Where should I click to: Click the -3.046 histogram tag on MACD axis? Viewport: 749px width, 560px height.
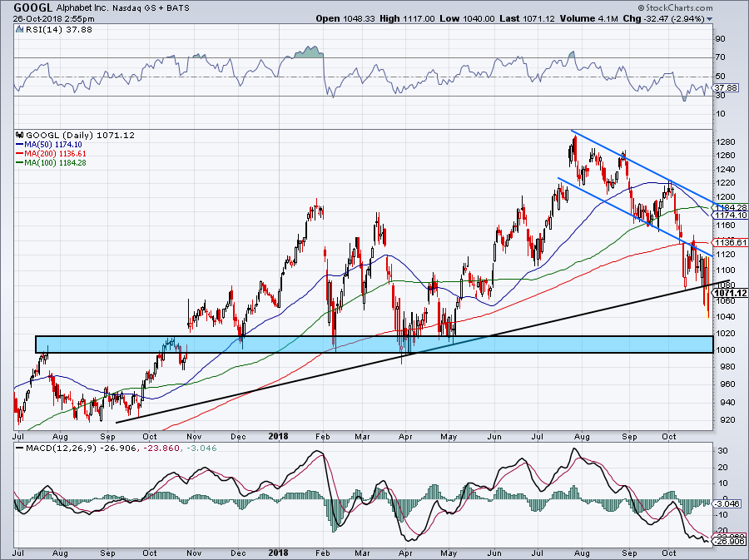coord(727,503)
